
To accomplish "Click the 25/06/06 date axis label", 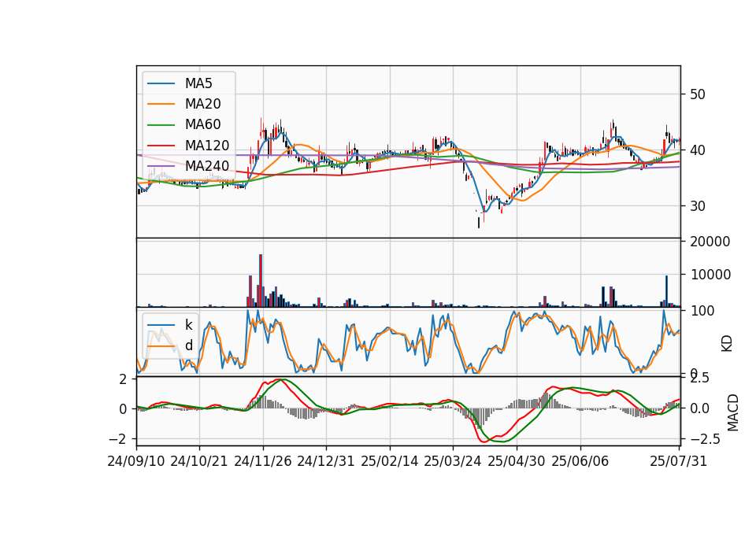I will (x=580, y=461).
